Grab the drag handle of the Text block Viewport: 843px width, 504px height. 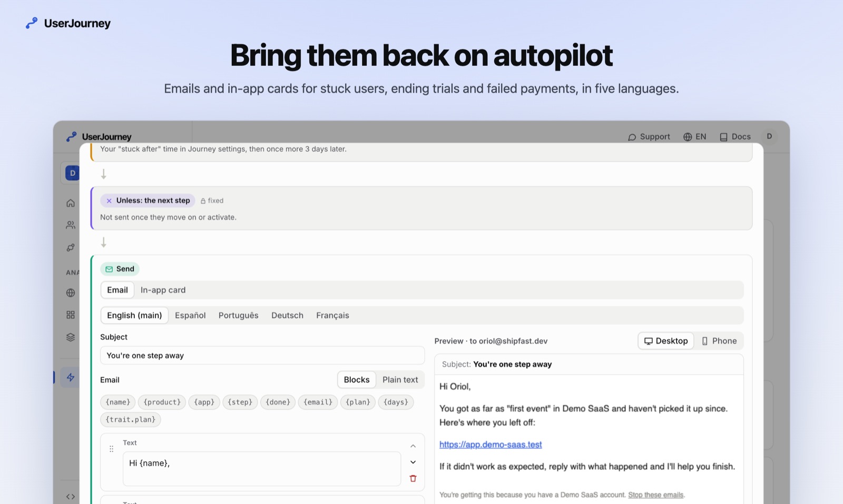tap(111, 449)
